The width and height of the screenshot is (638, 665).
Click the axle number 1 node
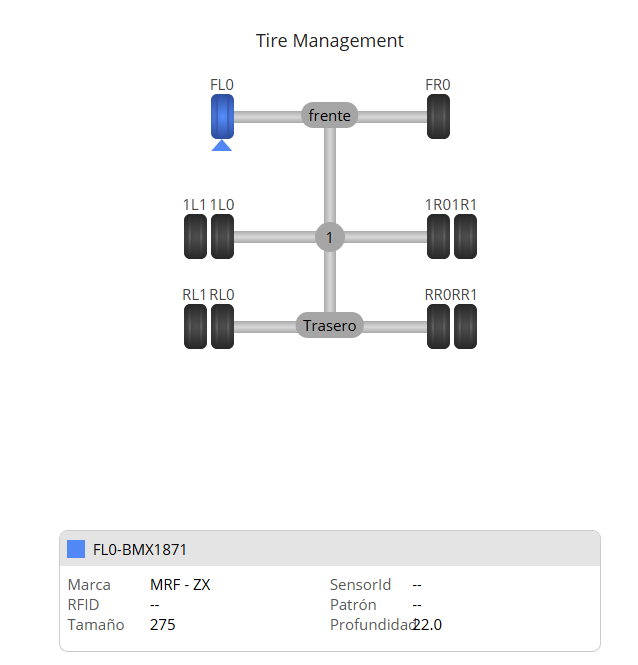(330, 237)
